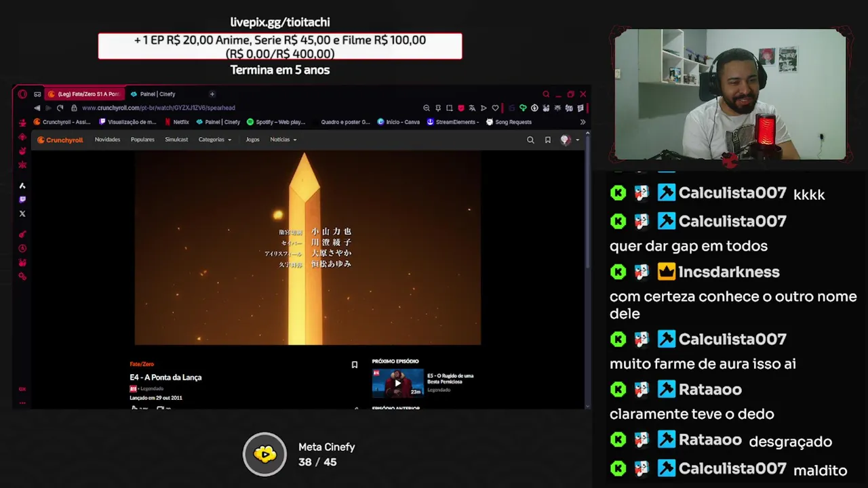
Task: Open Spotify – Web player bookmark
Action: [277, 122]
